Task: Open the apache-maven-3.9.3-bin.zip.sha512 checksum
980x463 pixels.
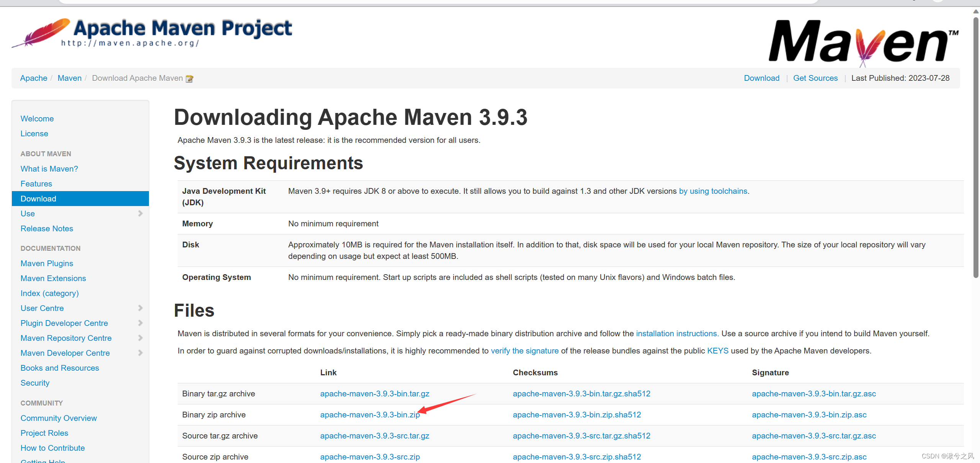Action: click(x=577, y=415)
